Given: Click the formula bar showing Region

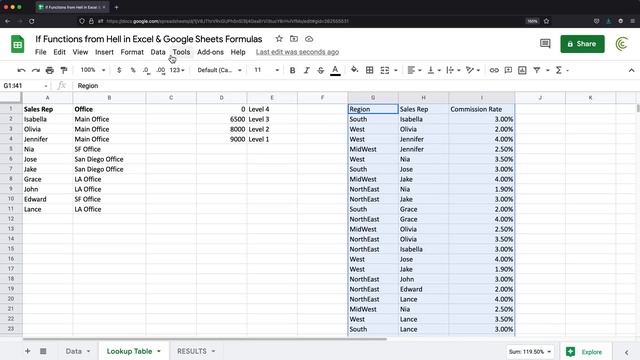Looking at the screenshot, I should point(355,86).
